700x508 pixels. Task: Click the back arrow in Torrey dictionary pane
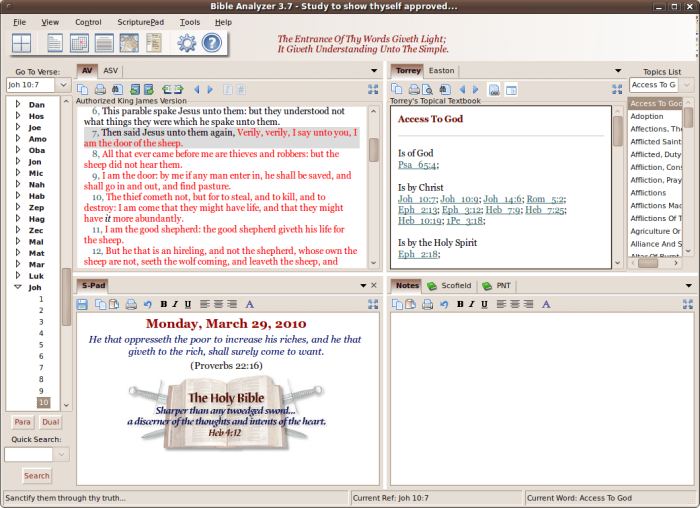tap(462, 89)
